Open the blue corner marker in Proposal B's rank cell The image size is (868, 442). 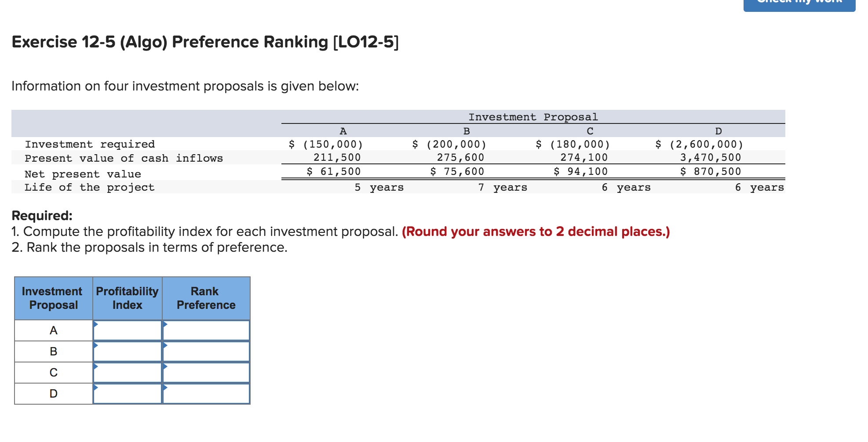165,345
